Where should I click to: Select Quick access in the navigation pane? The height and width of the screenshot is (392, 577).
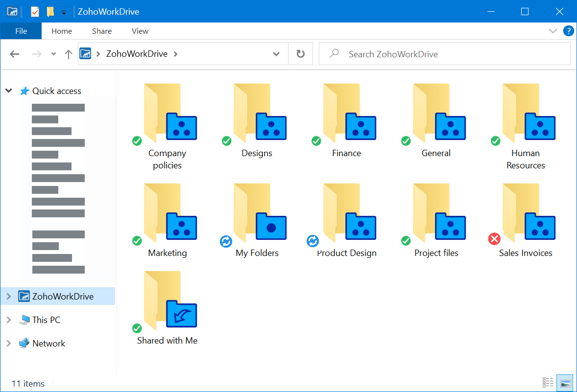tap(57, 91)
